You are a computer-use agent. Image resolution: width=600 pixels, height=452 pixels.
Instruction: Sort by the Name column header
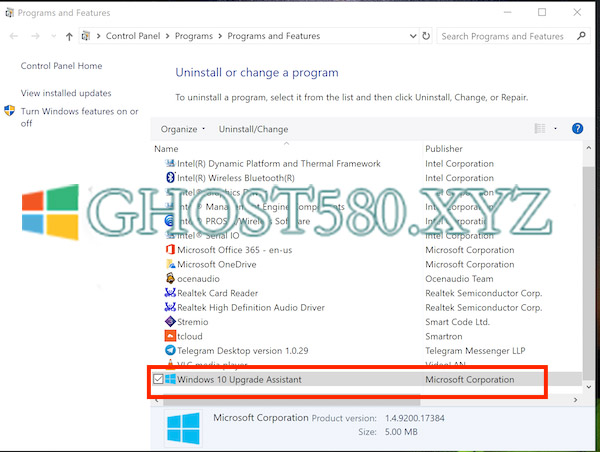coord(166,148)
